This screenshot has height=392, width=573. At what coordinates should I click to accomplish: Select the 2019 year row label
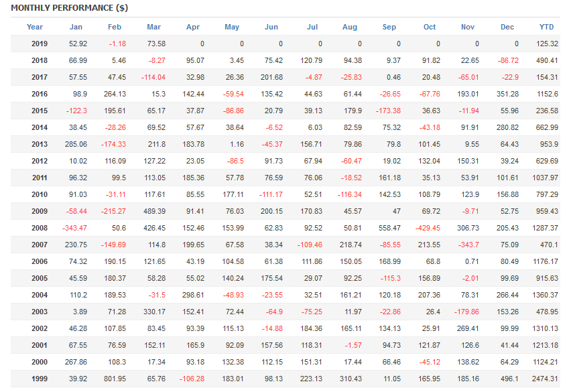pos(40,44)
